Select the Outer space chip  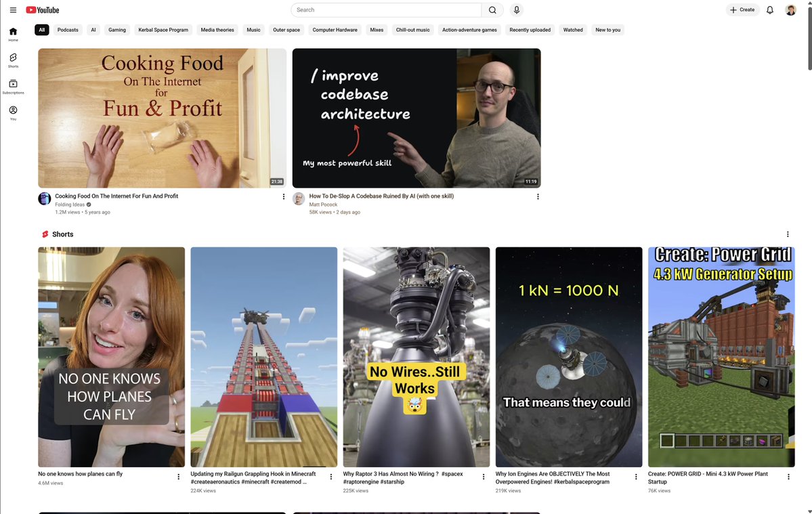point(286,30)
